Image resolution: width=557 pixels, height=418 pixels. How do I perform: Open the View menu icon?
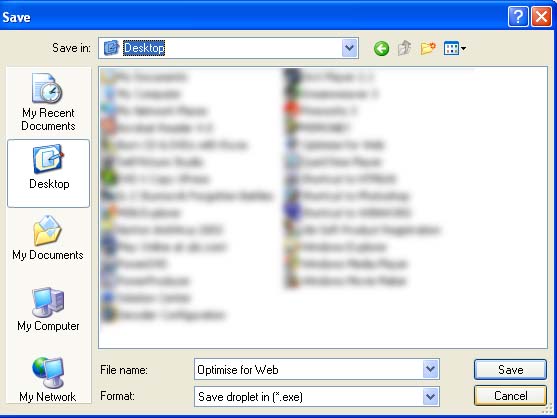[455, 48]
